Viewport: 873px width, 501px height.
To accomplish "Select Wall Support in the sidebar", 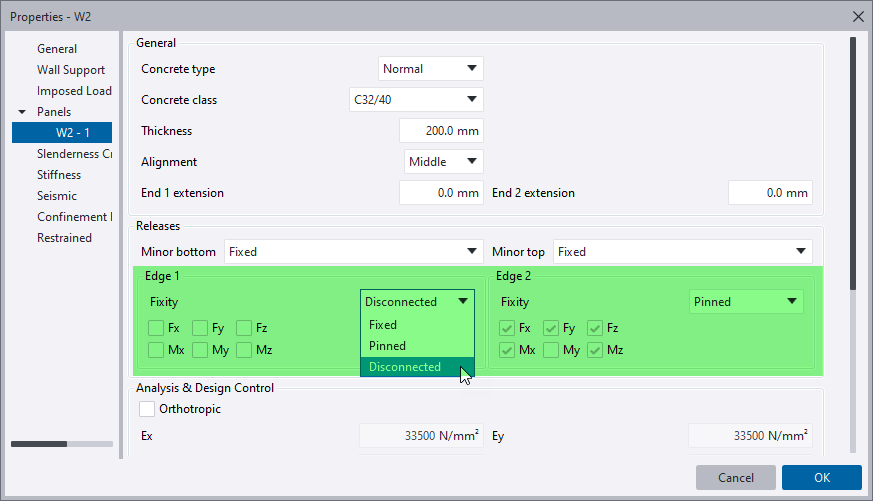I will 71,70.
